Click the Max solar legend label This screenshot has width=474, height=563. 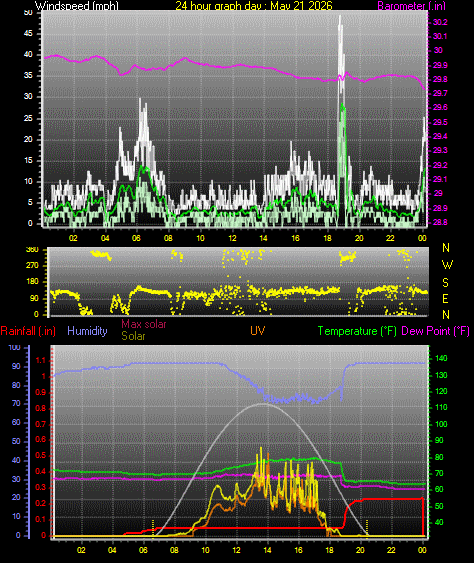(144, 324)
